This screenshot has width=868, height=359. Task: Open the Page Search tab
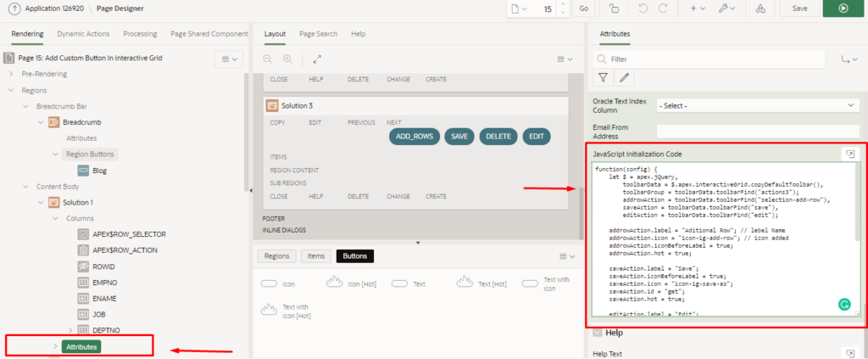[318, 34]
